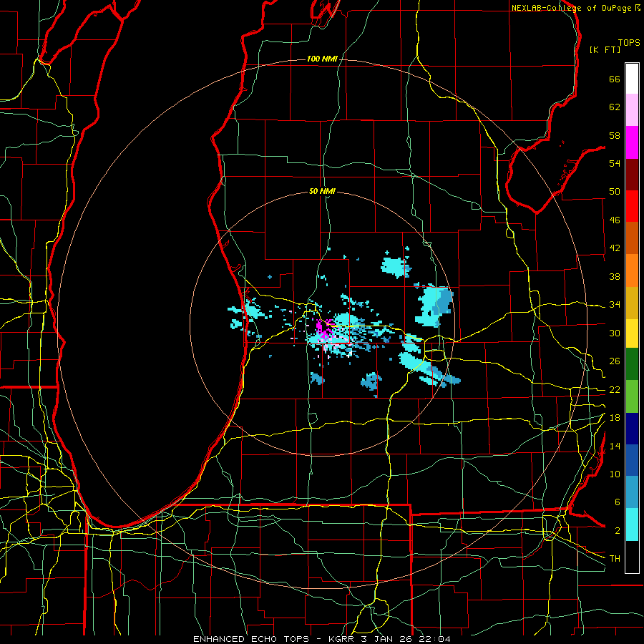Click the white swatch atop the legend
Screen dimensions: 644x644
632,79
